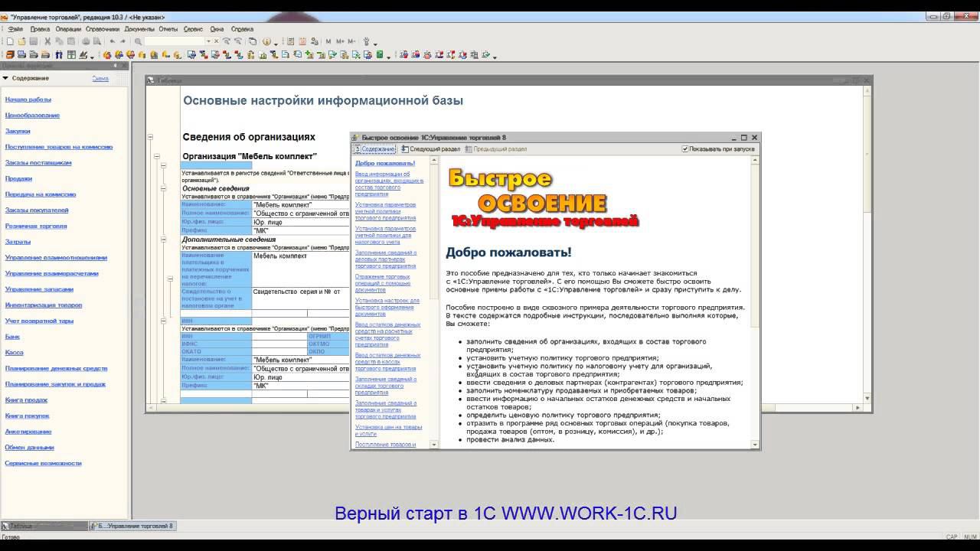Open overflow arrow at end of bottom toolbar
Viewport: 980px width, 551px height.
point(495,57)
